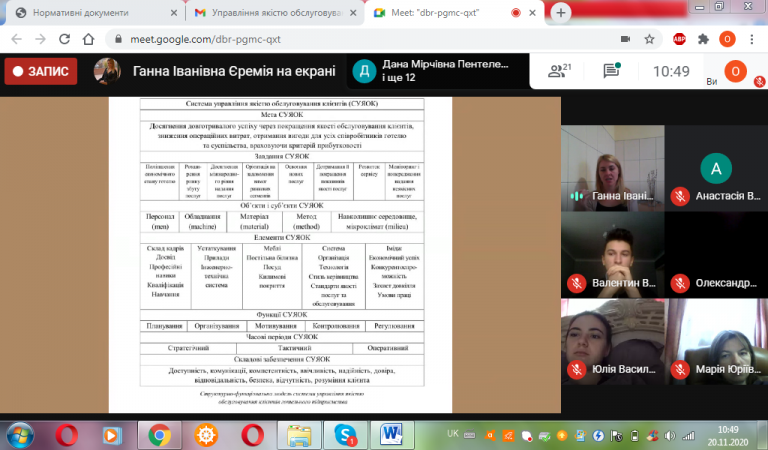The width and height of the screenshot is (768, 450).
Task: Open a new browser tab
Action: click(560, 13)
